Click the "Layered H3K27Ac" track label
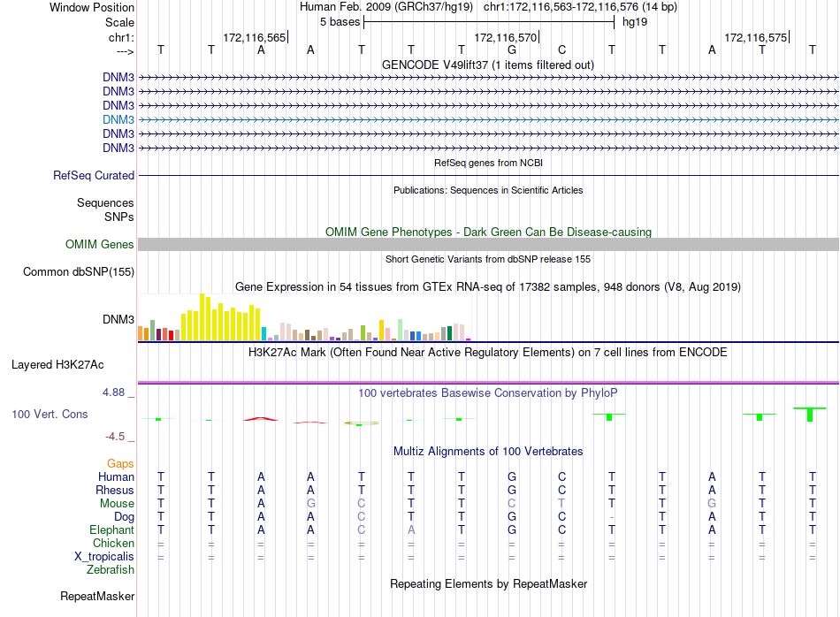Image resolution: width=840 pixels, height=617 pixels. (x=57, y=365)
